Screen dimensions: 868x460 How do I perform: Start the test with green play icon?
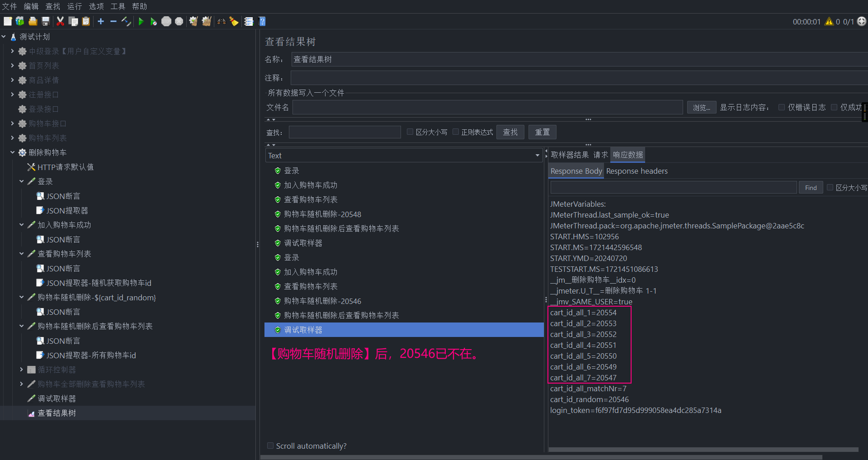141,21
